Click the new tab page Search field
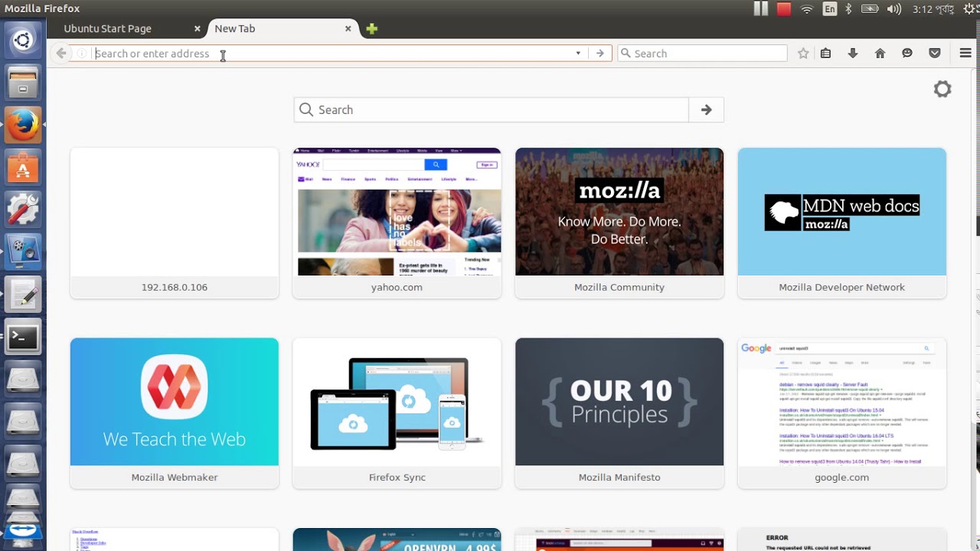 click(x=492, y=110)
